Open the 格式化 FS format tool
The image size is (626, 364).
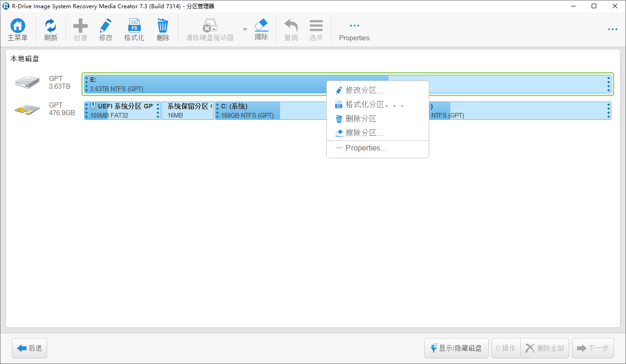coord(134,29)
